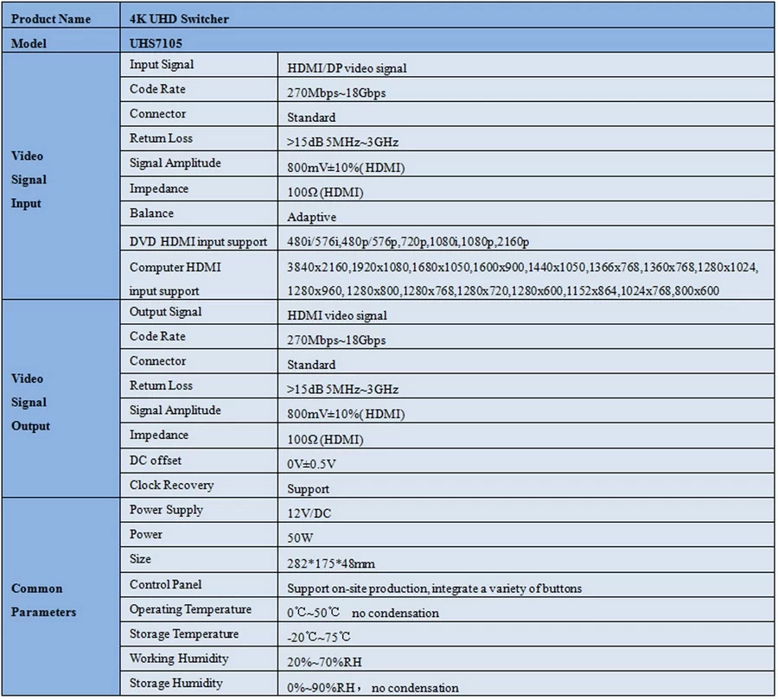Select the 'DVD HDMI input support' label
The image size is (778, 700).
tap(198, 242)
